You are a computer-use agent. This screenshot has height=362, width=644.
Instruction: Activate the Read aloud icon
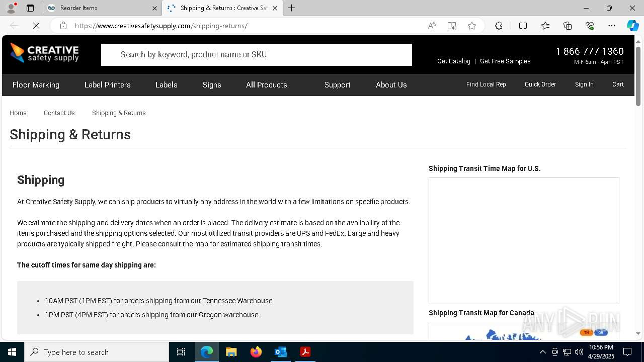click(x=432, y=26)
